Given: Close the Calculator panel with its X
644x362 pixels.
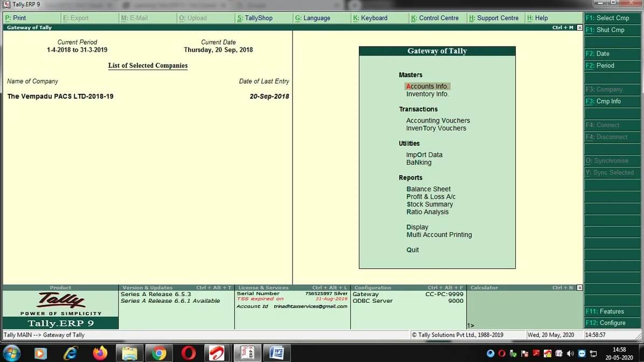Looking at the screenshot, I should coord(579,288).
